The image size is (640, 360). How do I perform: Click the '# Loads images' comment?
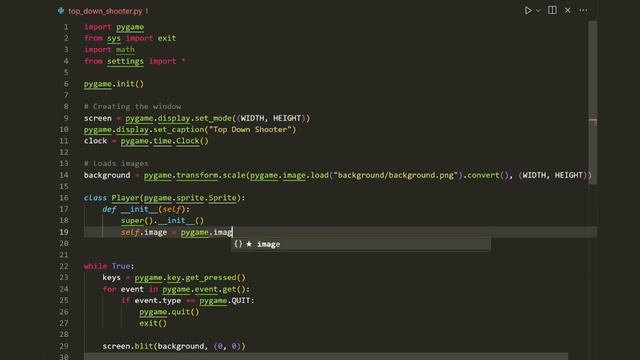pyautogui.click(x=116, y=163)
